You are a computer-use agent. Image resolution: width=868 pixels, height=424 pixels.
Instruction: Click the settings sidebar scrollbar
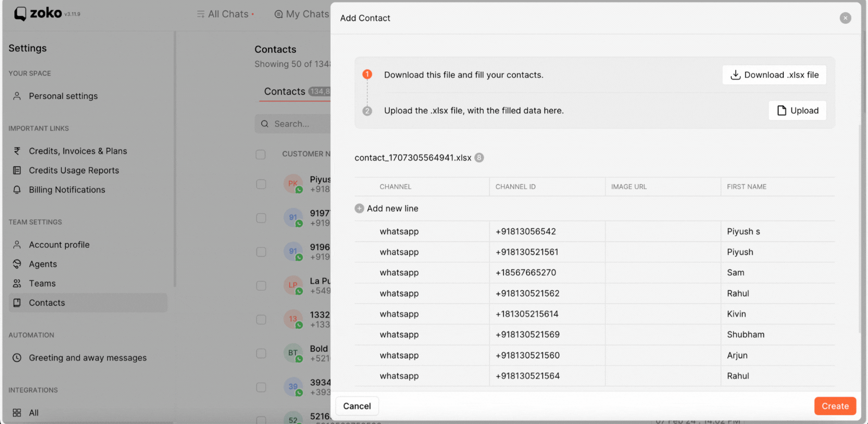point(175,160)
